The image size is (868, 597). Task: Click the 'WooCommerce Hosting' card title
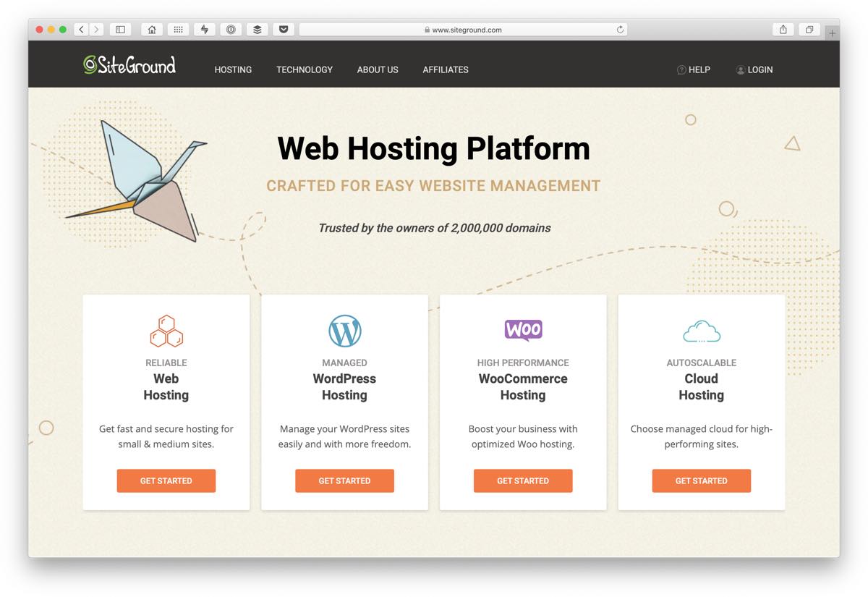pyautogui.click(x=523, y=386)
